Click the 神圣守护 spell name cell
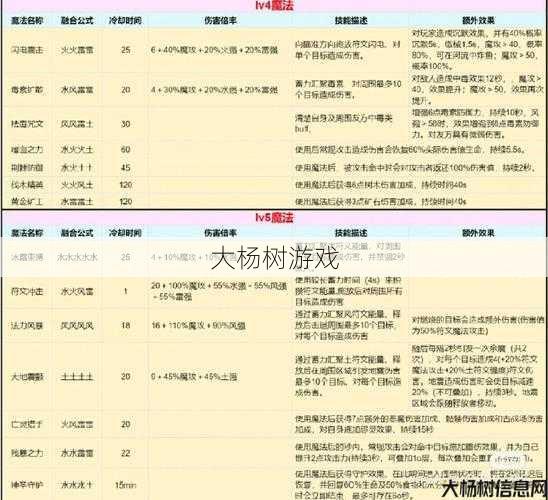 point(27,485)
